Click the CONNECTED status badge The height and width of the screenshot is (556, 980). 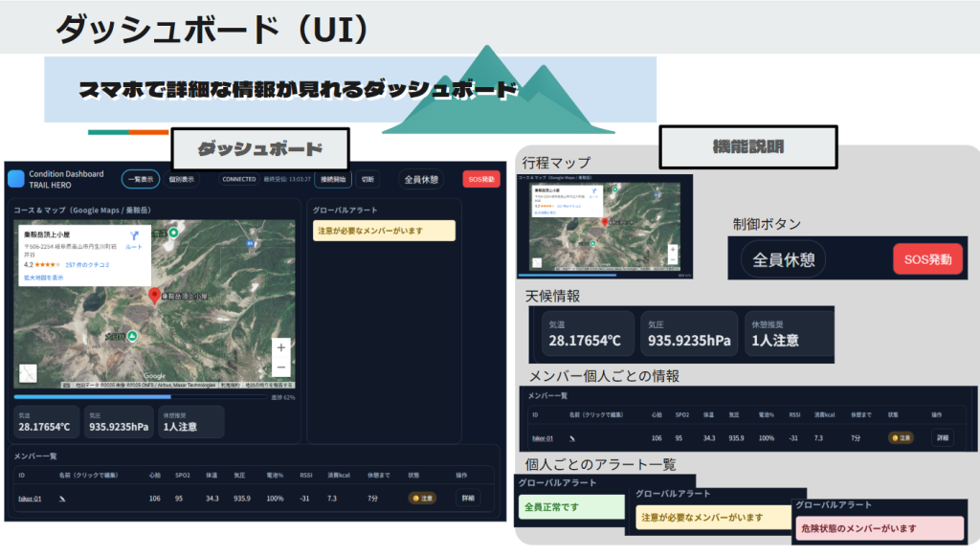coord(238,179)
